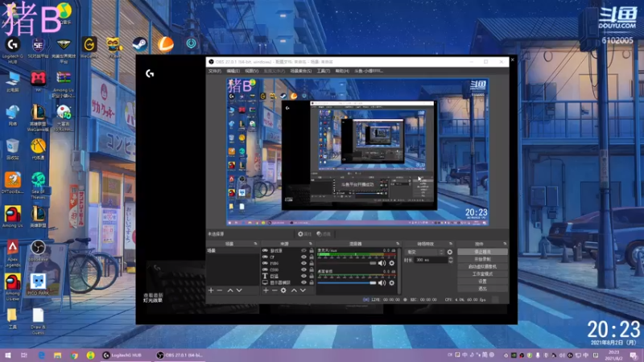Add a new source with plus icon

pyautogui.click(x=266, y=290)
